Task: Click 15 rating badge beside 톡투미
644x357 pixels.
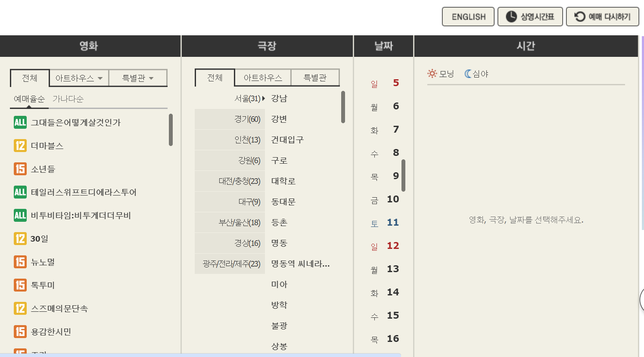Action: 20,285
